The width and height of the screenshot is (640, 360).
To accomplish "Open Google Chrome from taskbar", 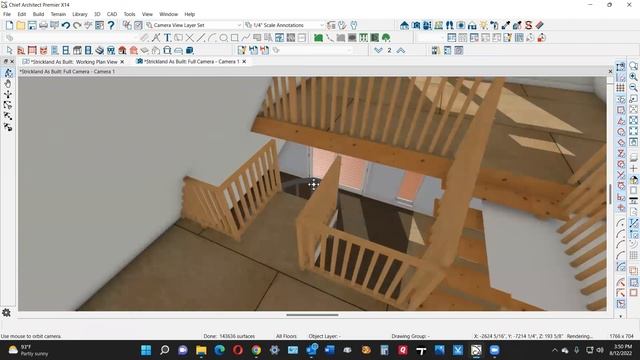I will pos(256,350).
